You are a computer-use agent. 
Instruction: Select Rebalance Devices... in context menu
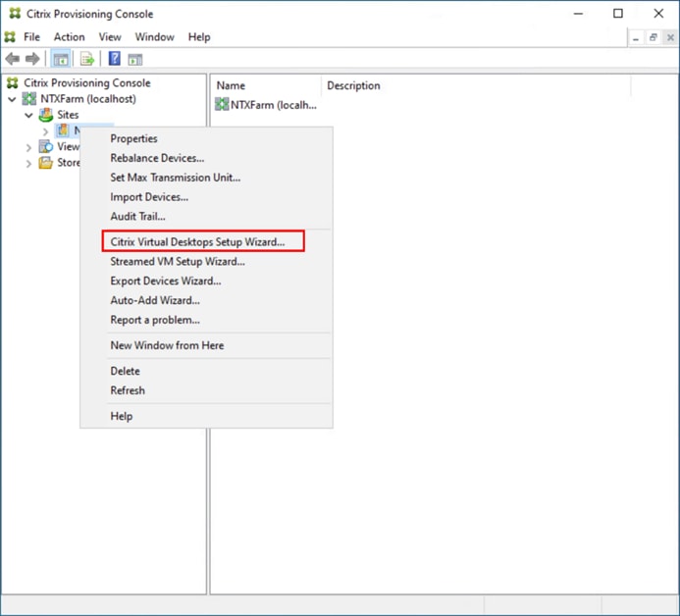[206, 158]
